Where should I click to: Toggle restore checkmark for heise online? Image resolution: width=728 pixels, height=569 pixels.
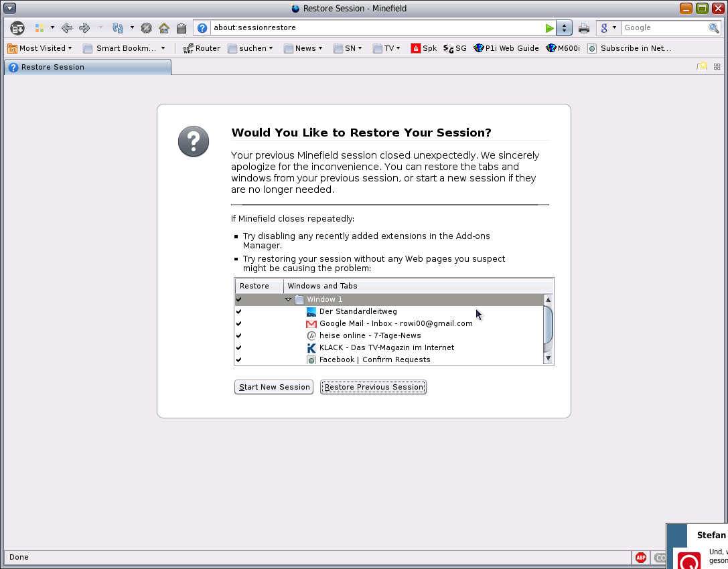tap(239, 336)
